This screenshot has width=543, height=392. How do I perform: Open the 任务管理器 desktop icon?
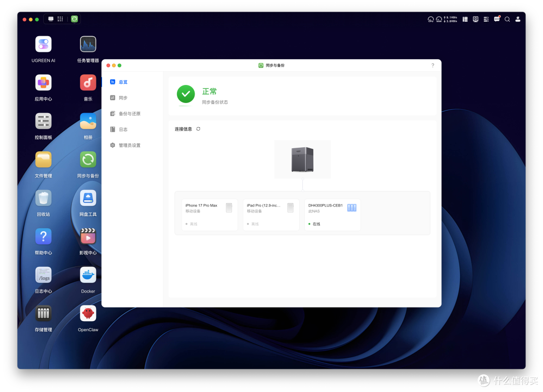coord(88,44)
